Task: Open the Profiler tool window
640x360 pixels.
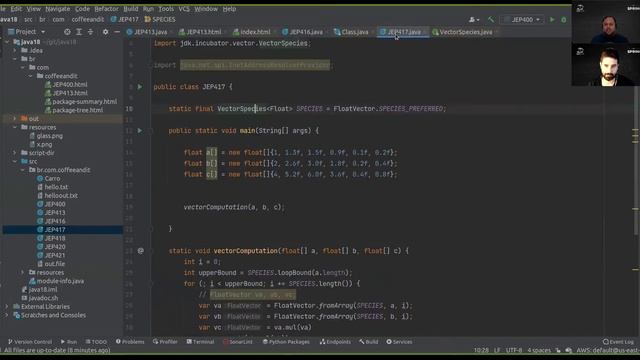Action: pyautogui.click(x=165, y=342)
